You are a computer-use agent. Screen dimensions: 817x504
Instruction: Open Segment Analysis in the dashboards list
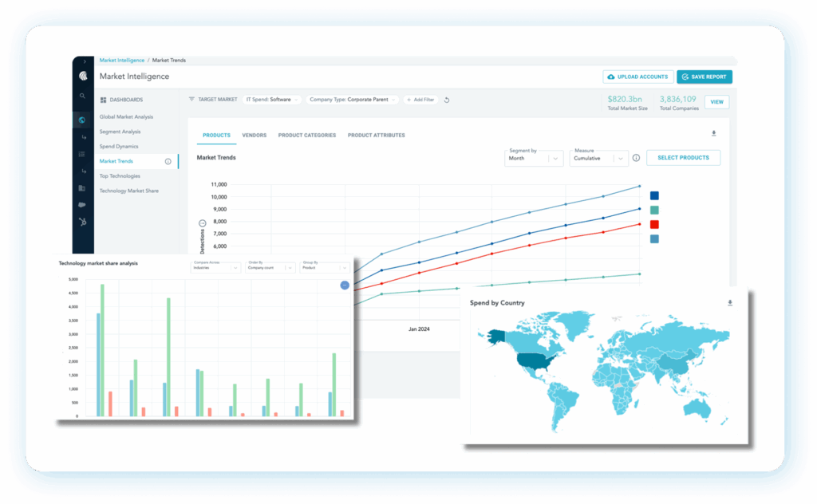point(120,132)
